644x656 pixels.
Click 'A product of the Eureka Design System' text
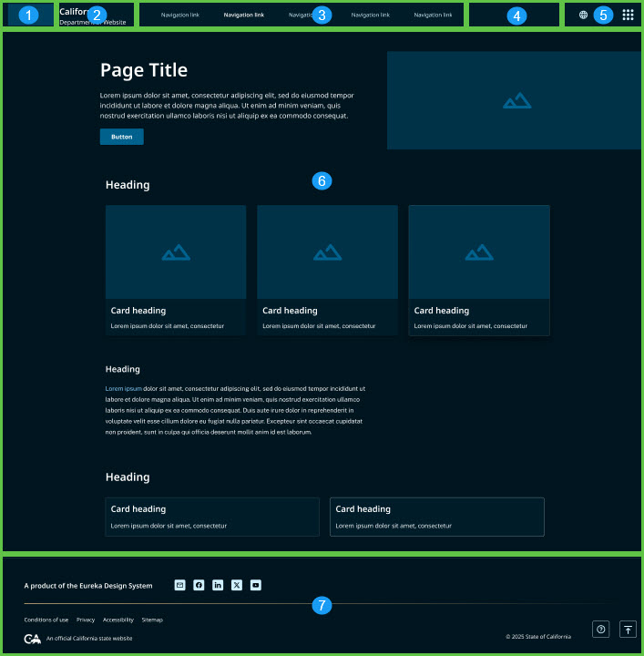pos(88,586)
